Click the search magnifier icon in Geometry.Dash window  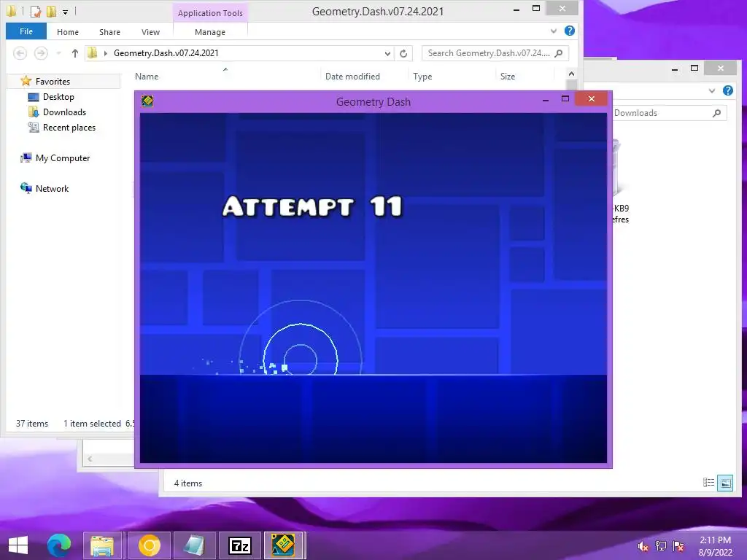coord(559,53)
